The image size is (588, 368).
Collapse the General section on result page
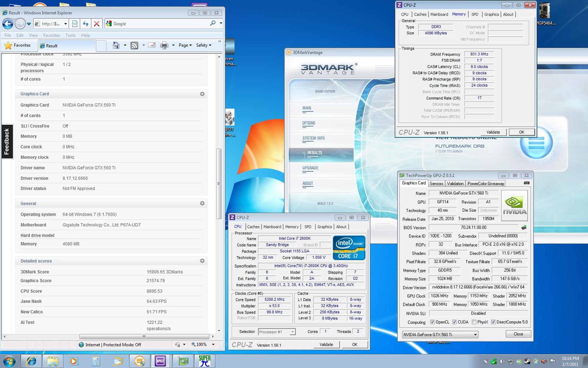coord(202,203)
